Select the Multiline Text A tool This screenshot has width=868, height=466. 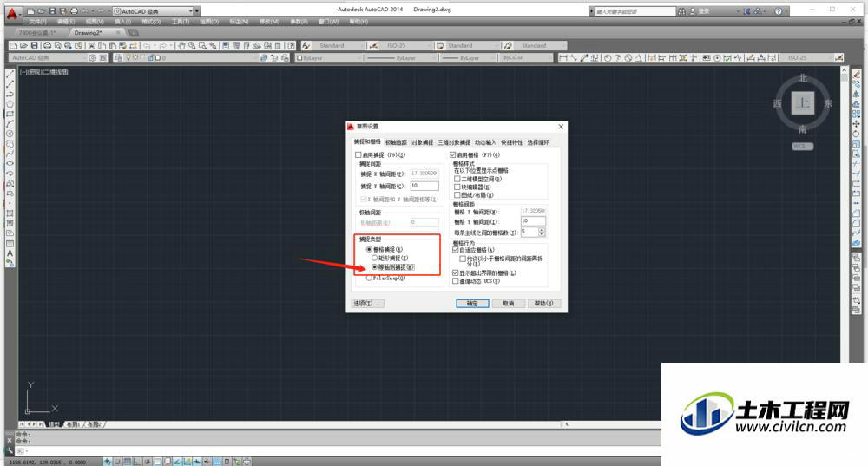10,253
